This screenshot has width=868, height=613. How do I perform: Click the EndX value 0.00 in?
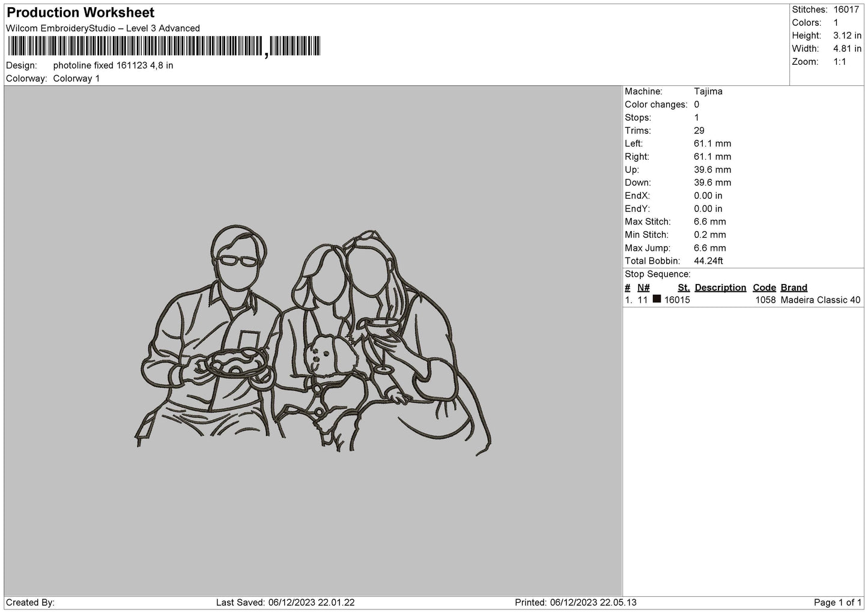pyautogui.click(x=708, y=196)
